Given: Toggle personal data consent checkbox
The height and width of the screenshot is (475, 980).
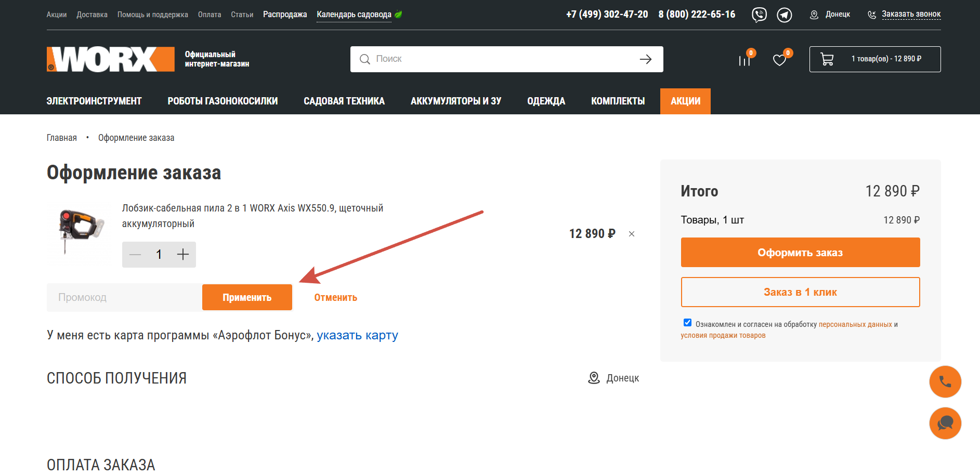Looking at the screenshot, I should (687, 323).
